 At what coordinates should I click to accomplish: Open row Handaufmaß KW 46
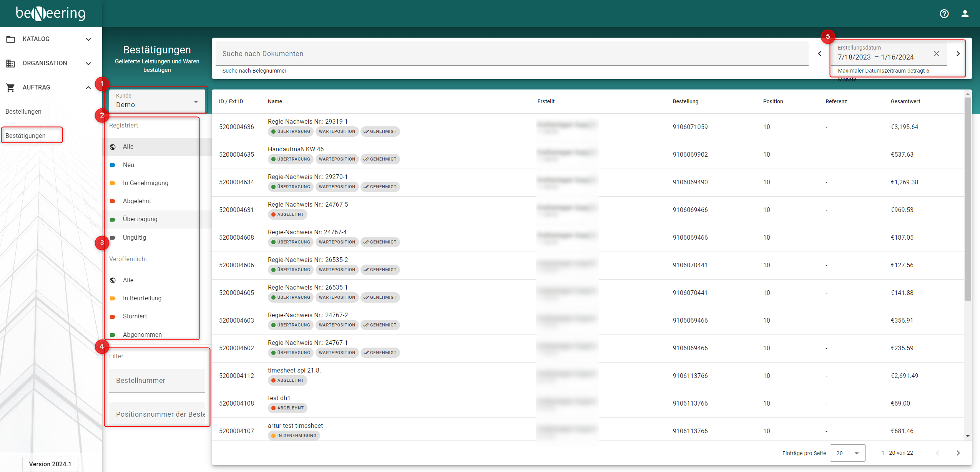pos(296,149)
